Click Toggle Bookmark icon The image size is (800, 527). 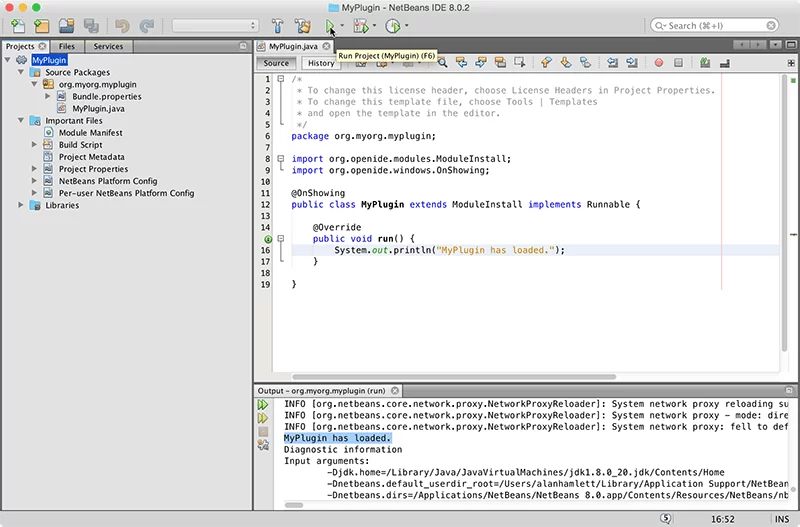585,63
